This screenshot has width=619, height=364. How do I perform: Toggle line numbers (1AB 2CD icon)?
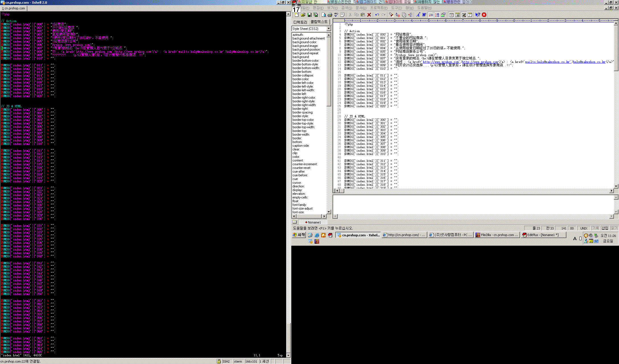point(437,15)
